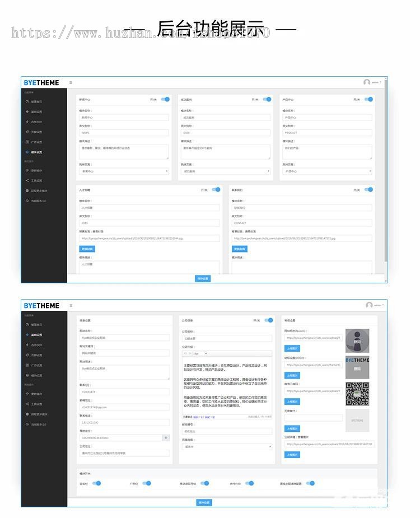This screenshot has width=420, height=518.
Task: Click the 工具设置 share icon in lower sidebar
Action: pyautogui.click(x=27, y=404)
